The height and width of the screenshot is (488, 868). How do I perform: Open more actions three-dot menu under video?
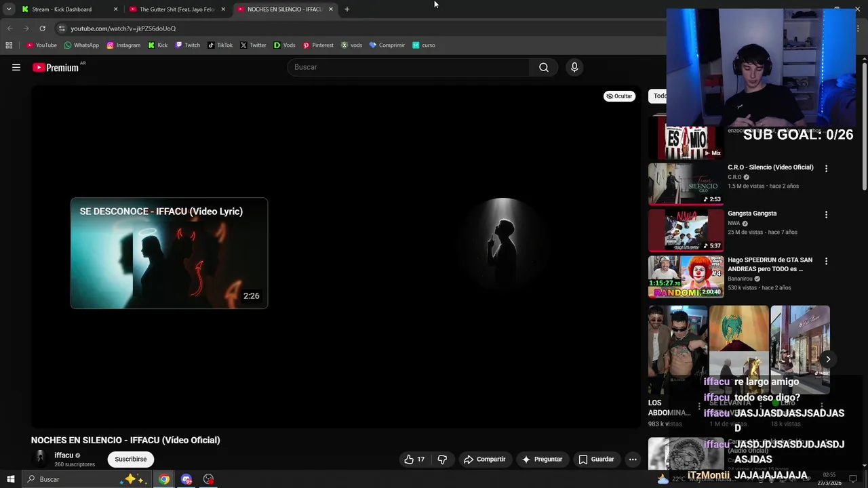click(633, 460)
